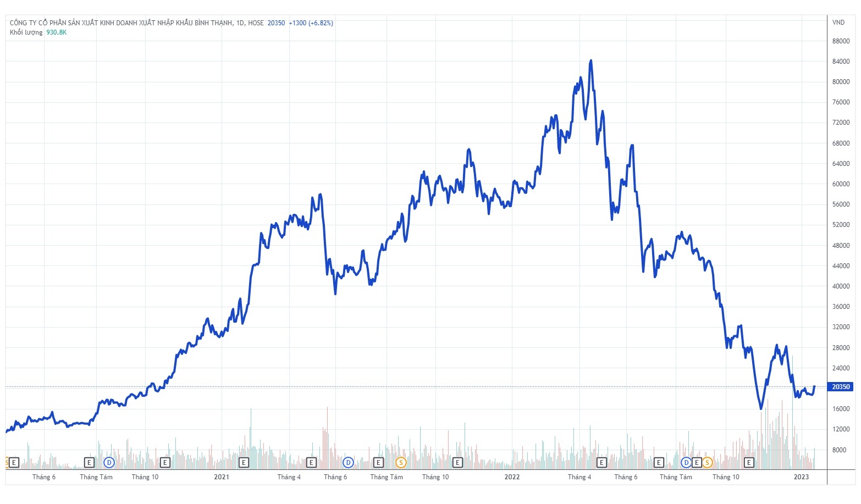This screenshot has height=504, width=861.
Task: Click the E marker right of Tháng 4 2021
Action: 311,462
